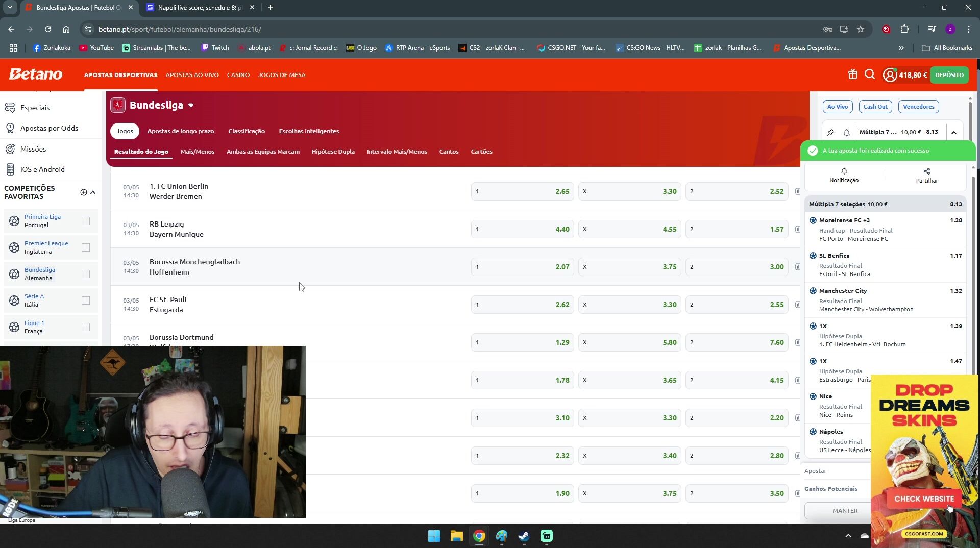The image size is (980, 548).
Task: Tick the Série A Itália checkbox
Action: (x=86, y=301)
